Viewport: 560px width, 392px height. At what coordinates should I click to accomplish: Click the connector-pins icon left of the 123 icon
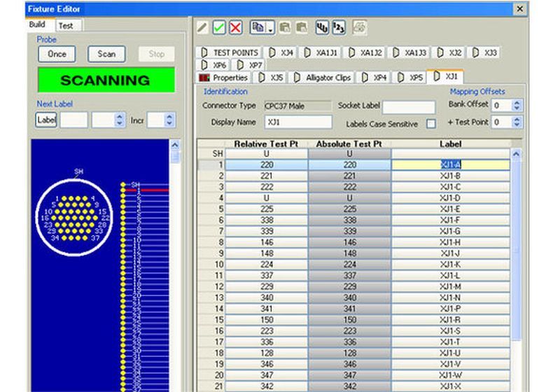click(x=322, y=28)
